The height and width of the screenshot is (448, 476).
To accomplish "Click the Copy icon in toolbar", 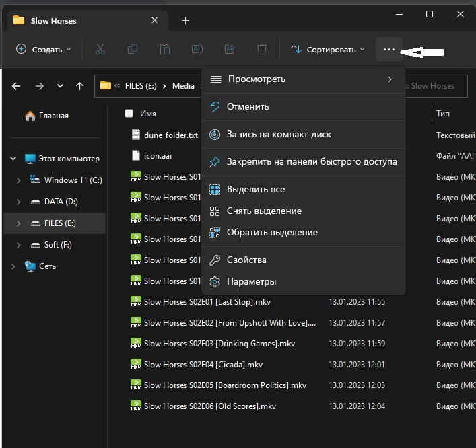I will 133,49.
